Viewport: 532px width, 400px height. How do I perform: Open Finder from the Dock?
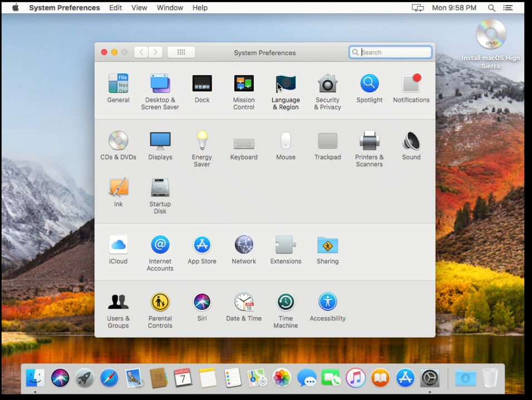tap(35, 378)
